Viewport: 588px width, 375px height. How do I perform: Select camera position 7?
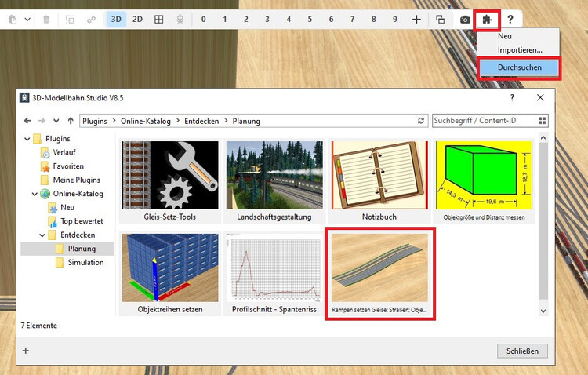pyautogui.click(x=352, y=19)
